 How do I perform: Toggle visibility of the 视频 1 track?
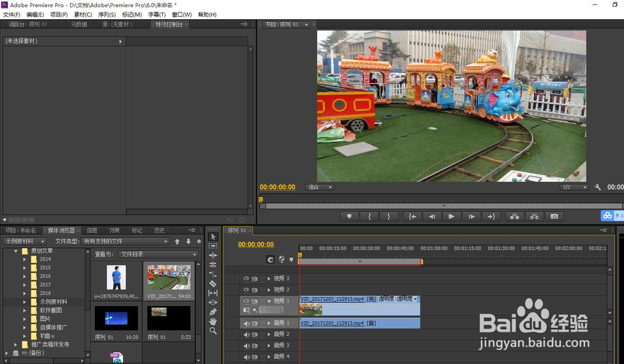246,301
